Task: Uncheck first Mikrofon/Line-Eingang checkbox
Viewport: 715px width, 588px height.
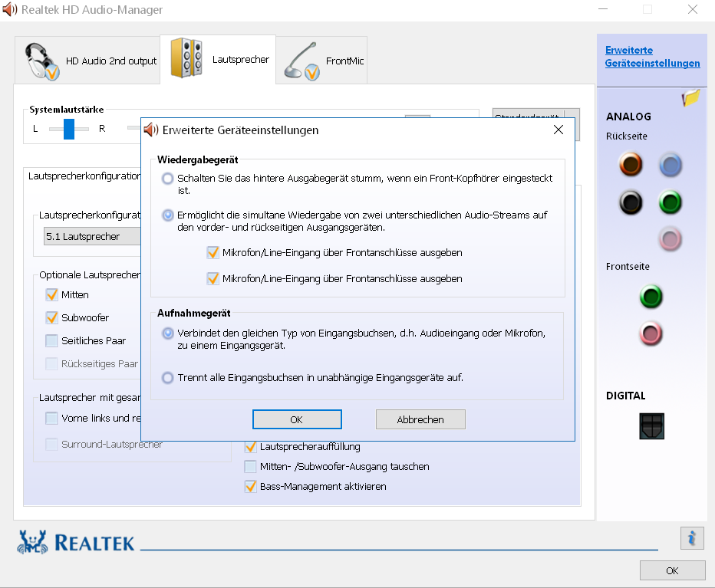Action: (x=213, y=252)
